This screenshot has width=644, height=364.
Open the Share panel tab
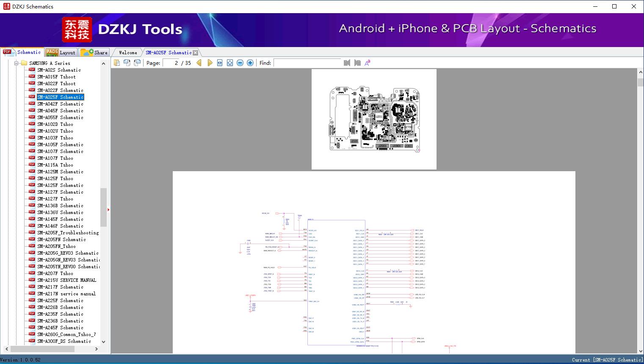(x=94, y=53)
